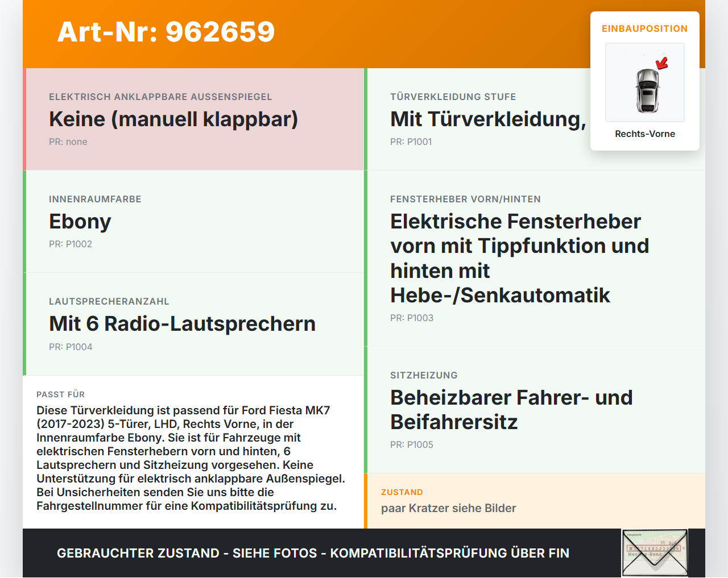Click the PR: P1003 code text

point(411,318)
